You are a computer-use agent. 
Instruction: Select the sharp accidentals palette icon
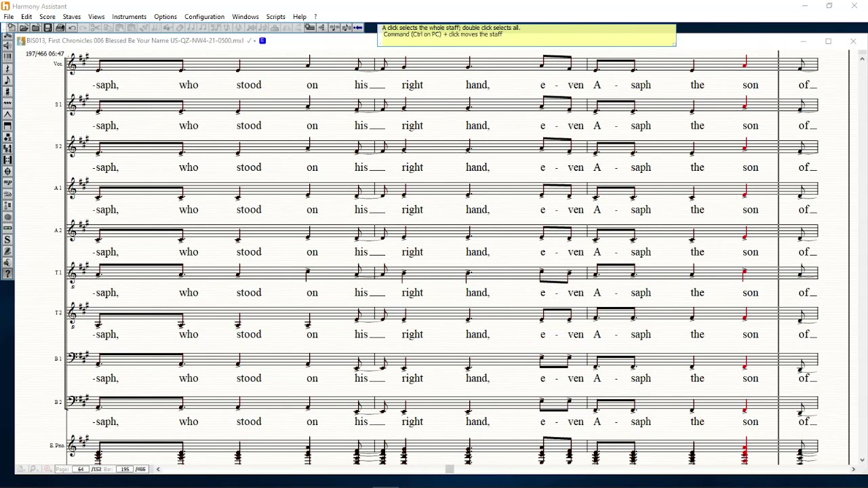(x=7, y=91)
